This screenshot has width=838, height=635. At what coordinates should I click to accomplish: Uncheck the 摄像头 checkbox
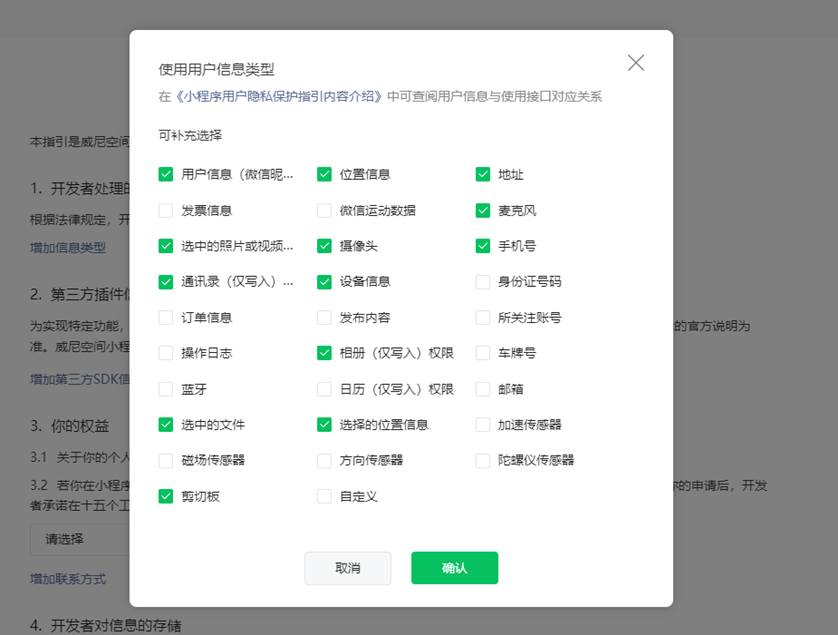coord(324,246)
